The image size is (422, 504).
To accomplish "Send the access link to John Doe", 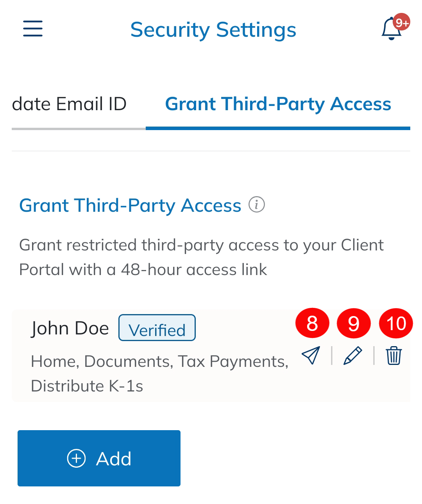I will (x=311, y=356).
